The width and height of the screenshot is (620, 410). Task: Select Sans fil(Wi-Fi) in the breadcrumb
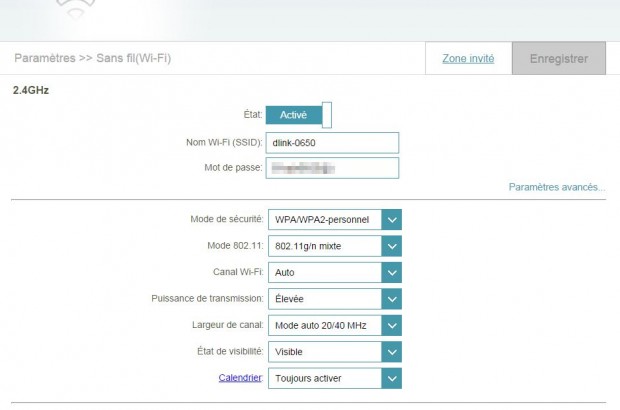[132, 59]
